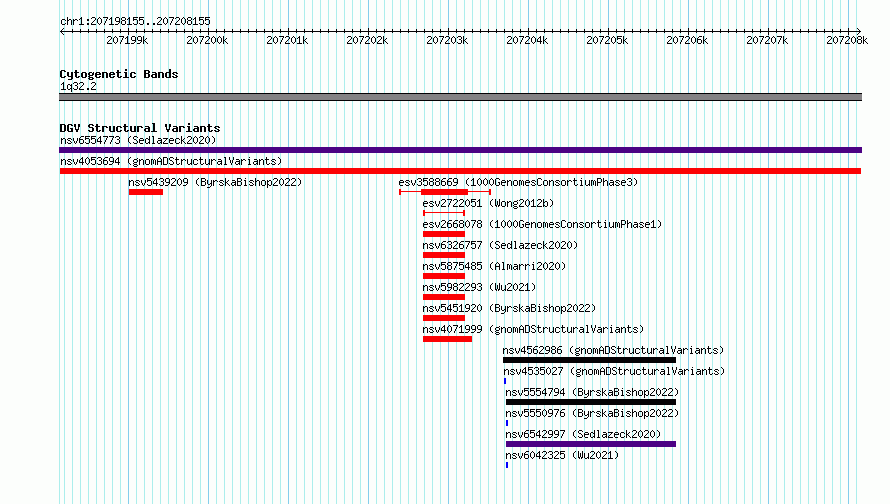The image size is (890, 504).
Task: Open nsv5554794 (ByrskaBishop2022) label
Action: pos(592,392)
